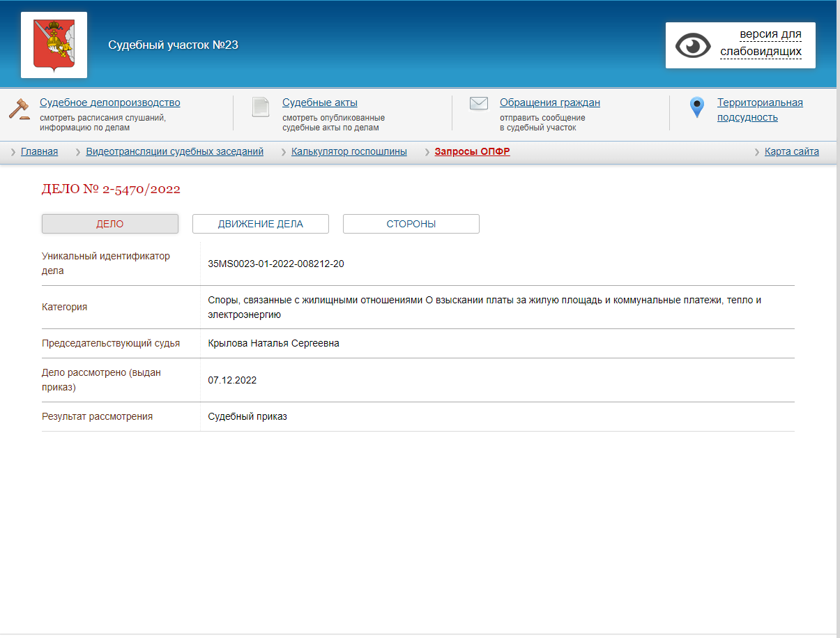The image size is (840, 638).
Task: Go to Обращения граждан page
Action: click(549, 102)
